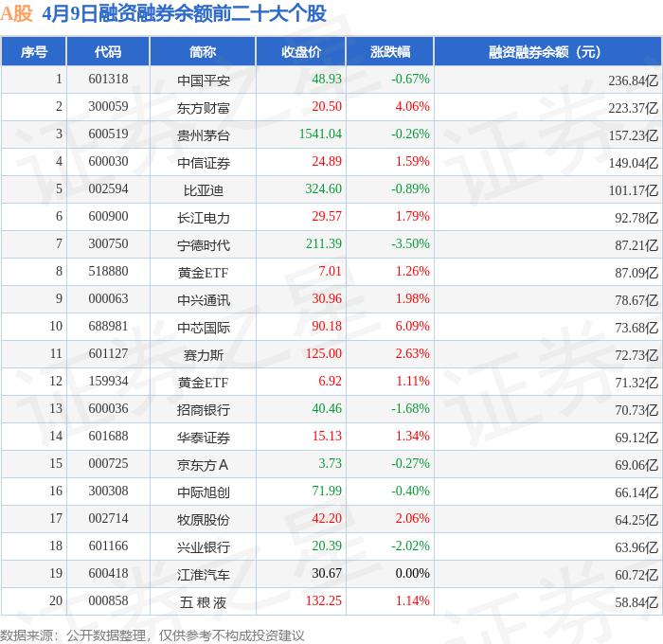Click the 涨跌幅 column header

point(390,52)
